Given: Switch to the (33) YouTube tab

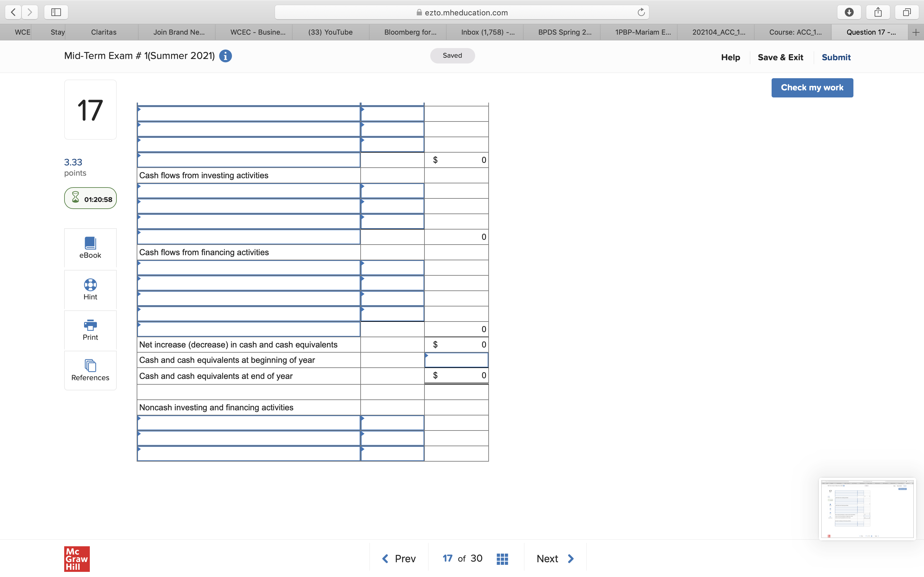Looking at the screenshot, I should coord(330,32).
